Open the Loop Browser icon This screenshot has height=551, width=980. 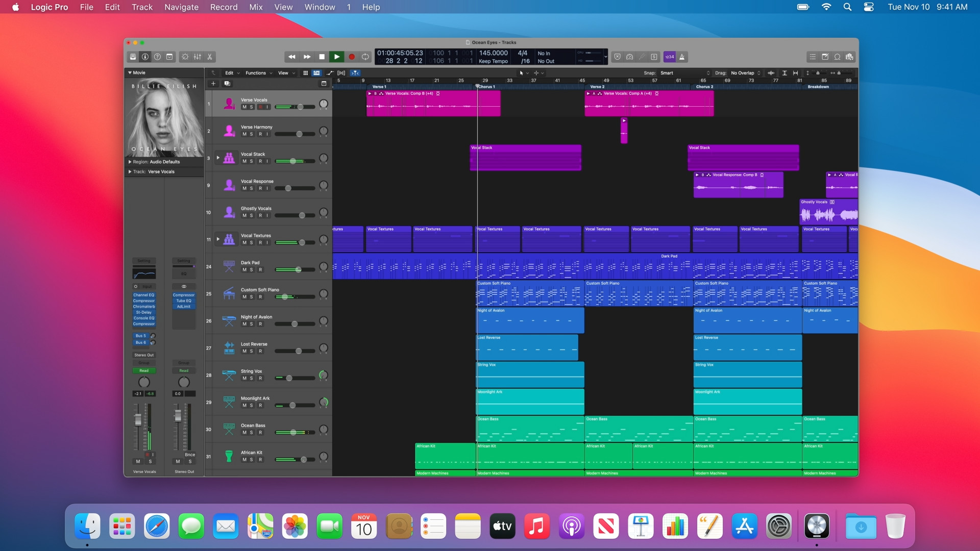click(x=837, y=57)
